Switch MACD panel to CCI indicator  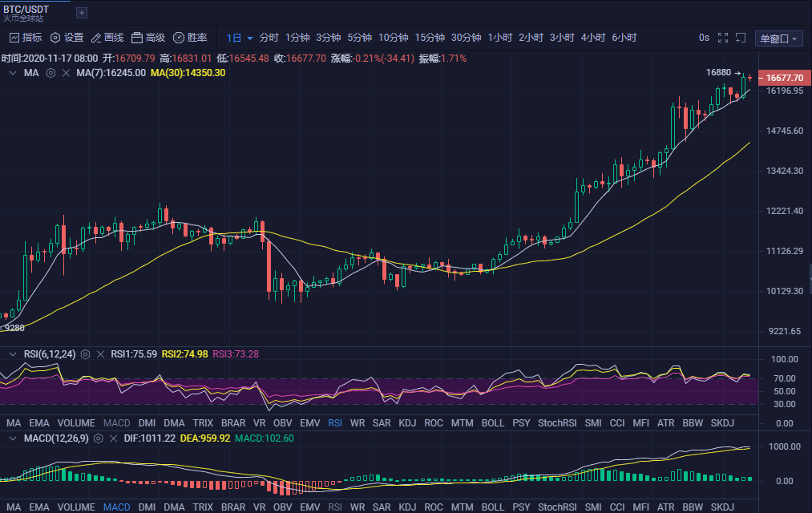click(x=616, y=507)
